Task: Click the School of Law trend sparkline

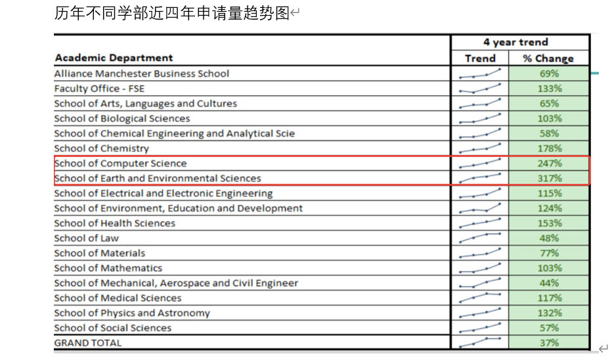Action: (x=480, y=237)
